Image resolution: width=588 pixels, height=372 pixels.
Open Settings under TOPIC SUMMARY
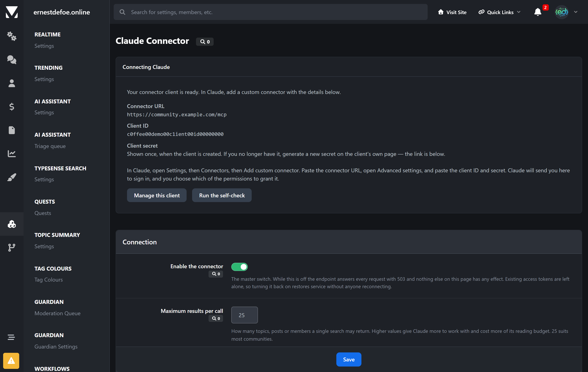coord(44,246)
